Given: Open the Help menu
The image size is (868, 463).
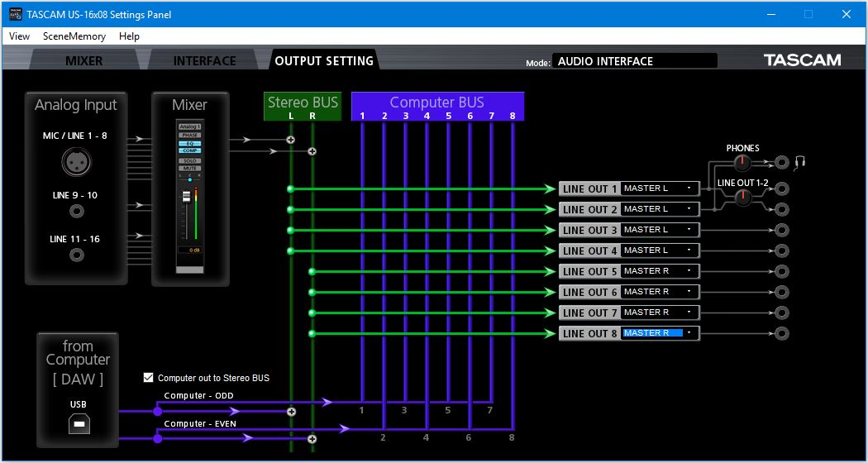Looking at the screenshot, I should click(129, 36).
